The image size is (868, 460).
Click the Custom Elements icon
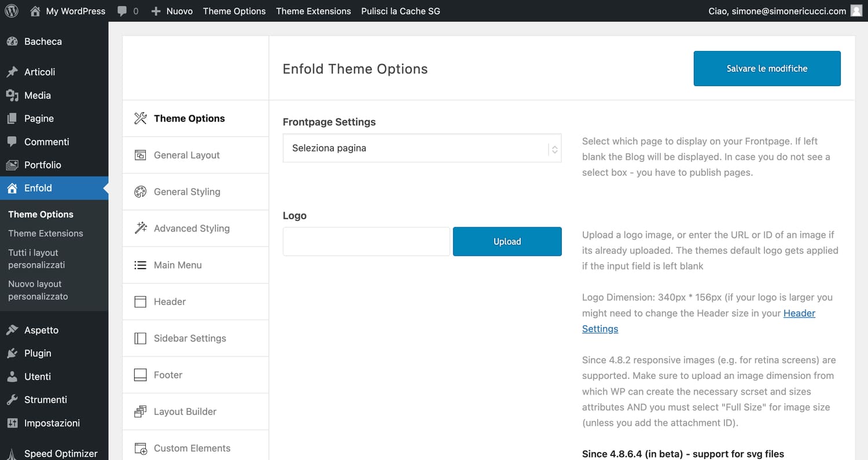tap(140, 448)
